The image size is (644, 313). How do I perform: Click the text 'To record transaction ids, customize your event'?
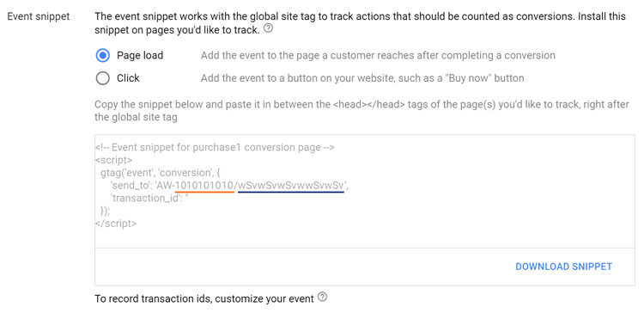point(204,298)
